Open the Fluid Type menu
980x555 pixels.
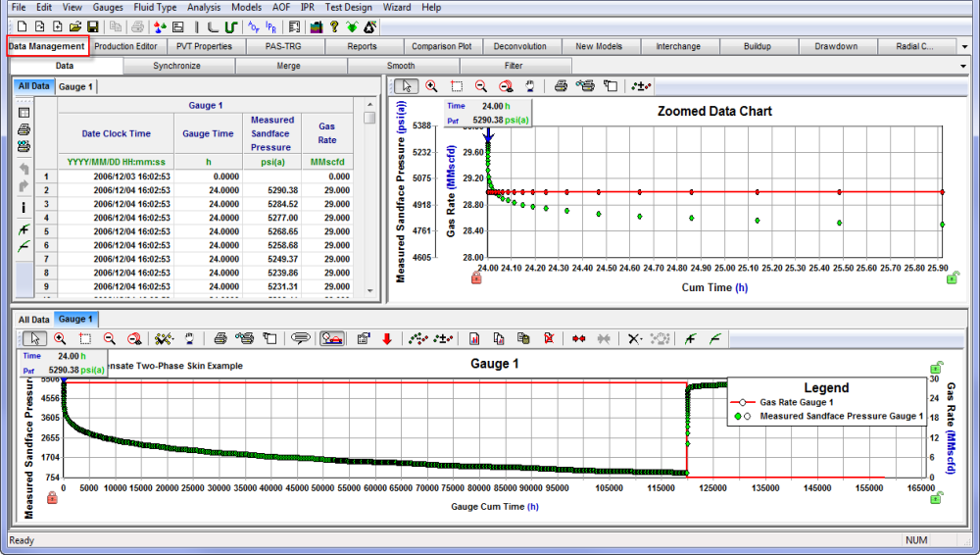pos(155,7)
